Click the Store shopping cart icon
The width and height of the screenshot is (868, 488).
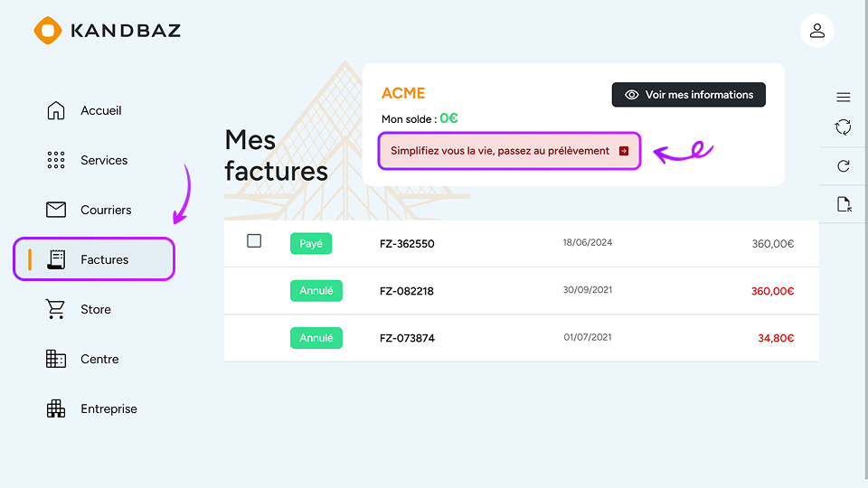click(x=56, y=309)
